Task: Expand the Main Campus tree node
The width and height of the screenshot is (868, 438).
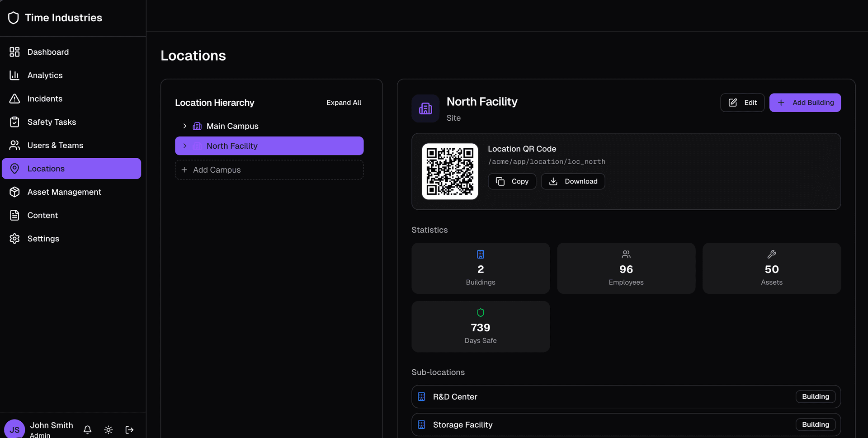Action: pos(184,126)
